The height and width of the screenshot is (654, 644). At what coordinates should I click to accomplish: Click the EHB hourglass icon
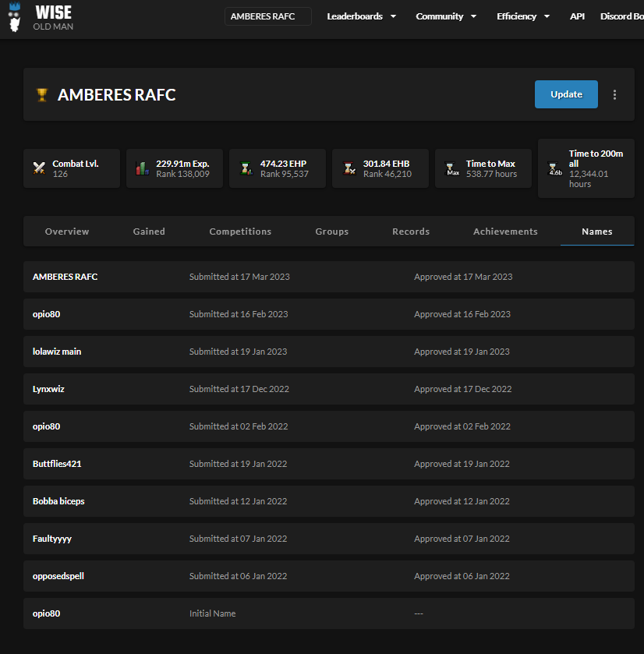tap(349, 168)
